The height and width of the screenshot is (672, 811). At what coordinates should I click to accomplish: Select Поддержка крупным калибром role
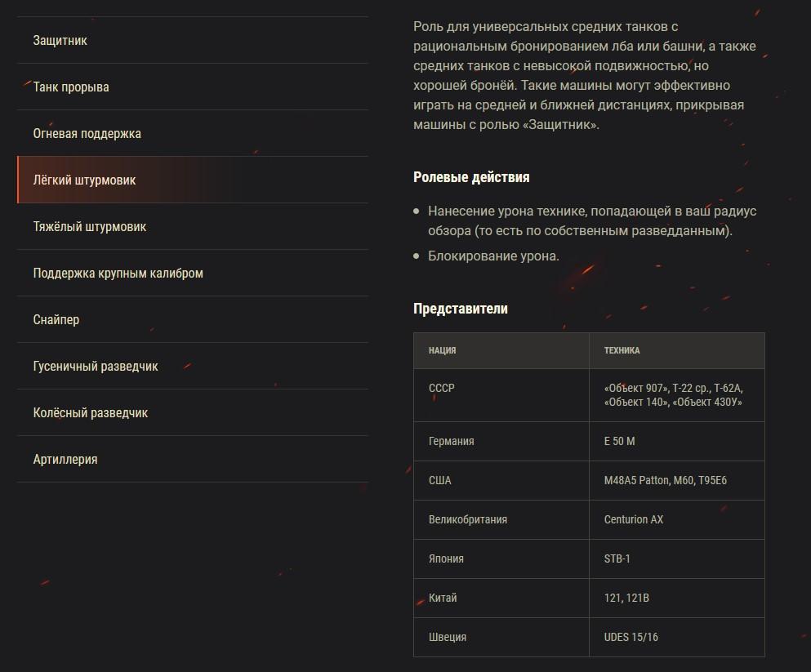click(x=118, y=273)
